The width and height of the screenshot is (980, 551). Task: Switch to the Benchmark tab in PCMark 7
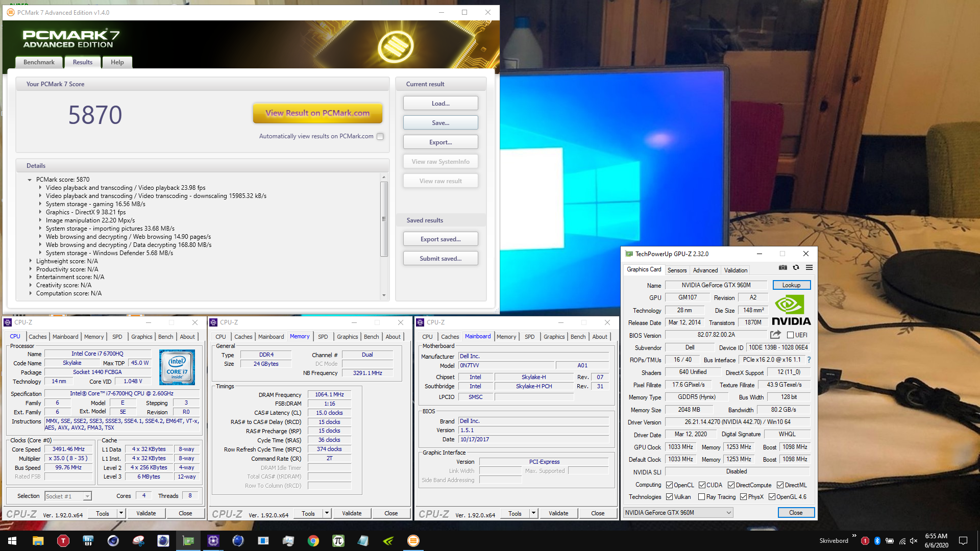pyautogui.click(x=39, y=62)
